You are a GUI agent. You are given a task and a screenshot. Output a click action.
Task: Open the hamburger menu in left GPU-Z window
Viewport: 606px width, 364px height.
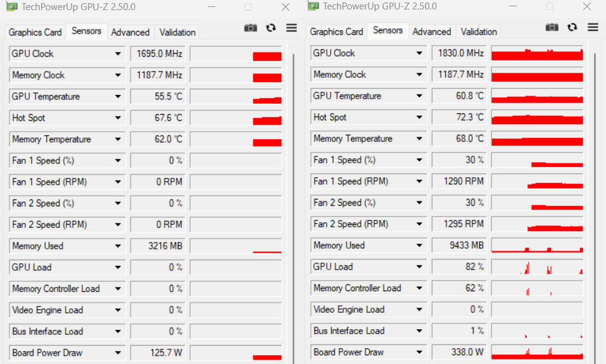pos(291,28)
